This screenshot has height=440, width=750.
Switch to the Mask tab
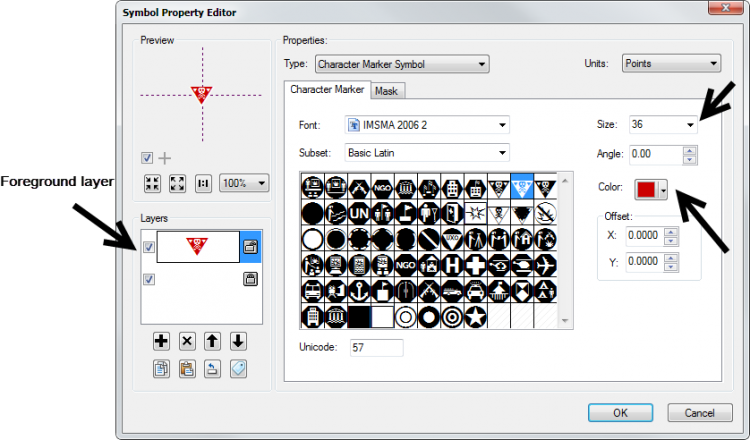[x=386, y=91]
